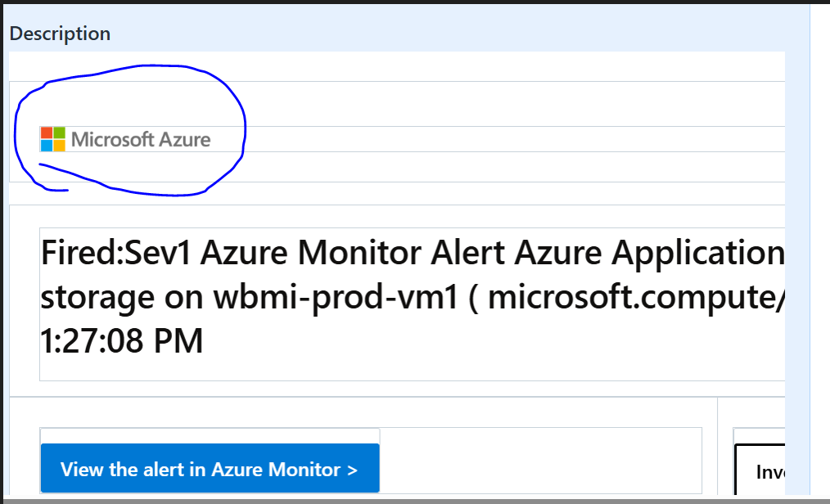This screenshot has width=830, height=504.
Task: Click the green square of the Microsoft logo
Action: [x=59, y=133]
